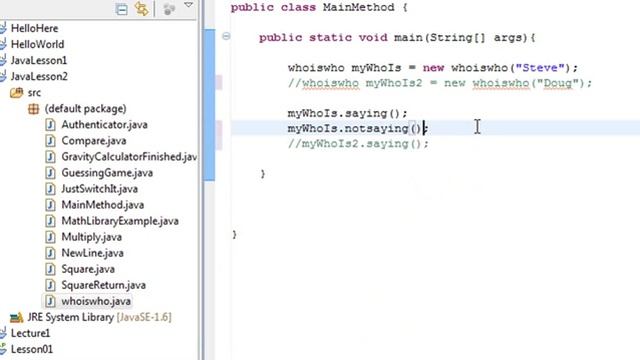The height and width of the screenshot is (360, 640).
Task: Click the MainMethod.java file icon
Action: pos(50,205)
